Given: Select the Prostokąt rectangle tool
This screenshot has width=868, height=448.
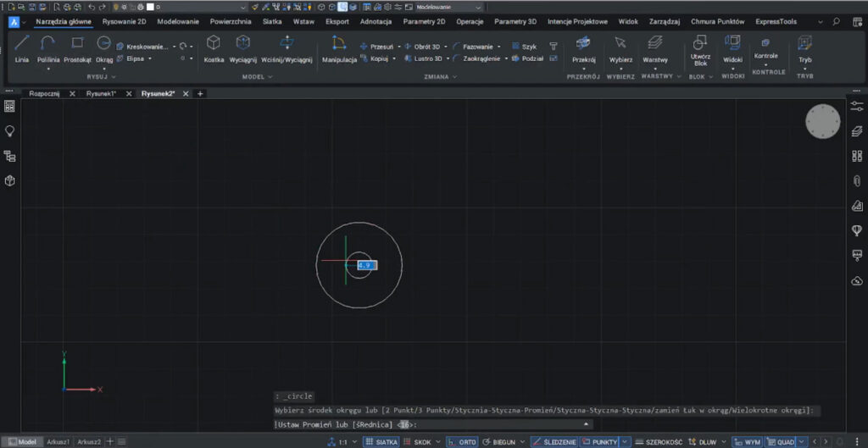Looking at the screenshot, I should 77,48.
